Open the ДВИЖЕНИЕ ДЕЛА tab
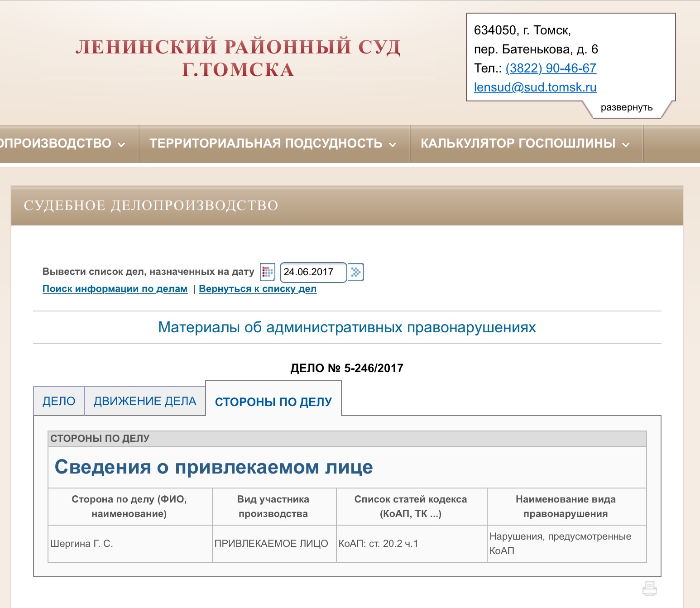Image resolution: width=700 pixels, height=608 pixels. point(145,401)
